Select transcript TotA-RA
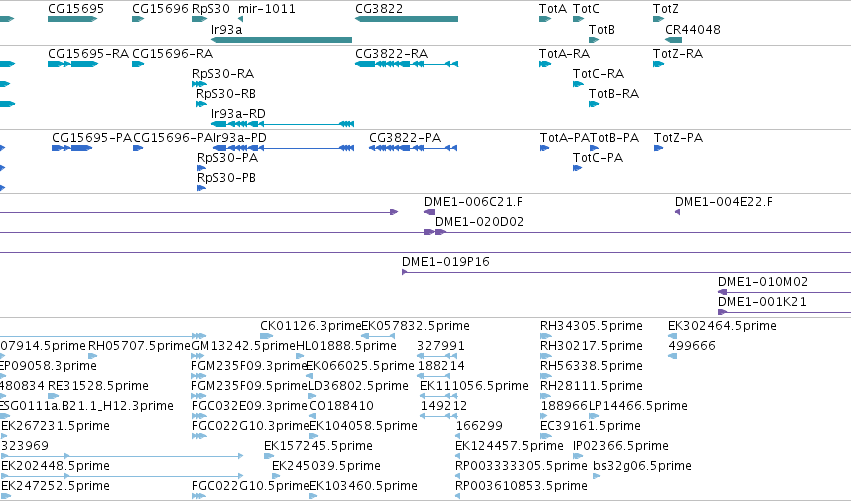Viewport: 851px width, 501px height. [x=564, y=54]
